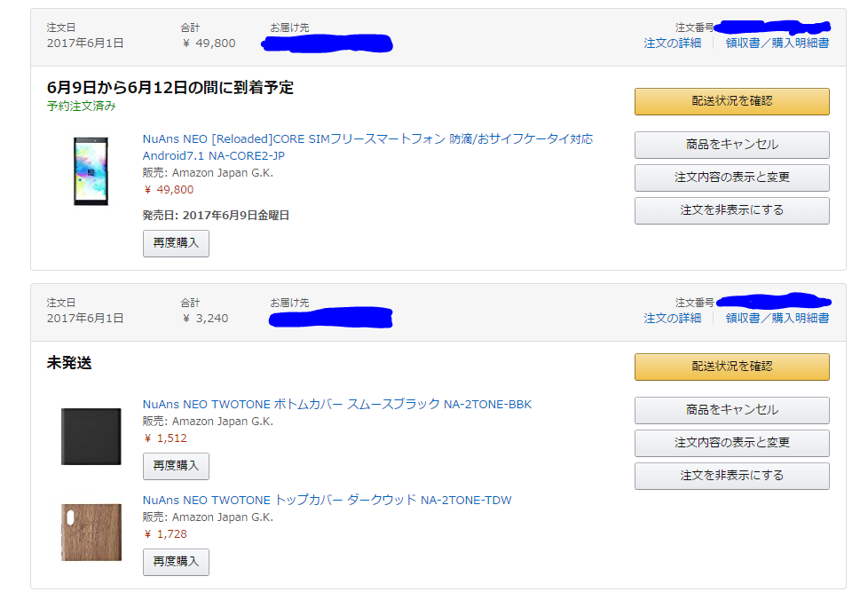Check 配送状況を確認 for the ¥49,800 order
868x592 pixels.
click(x=732, y=101)
